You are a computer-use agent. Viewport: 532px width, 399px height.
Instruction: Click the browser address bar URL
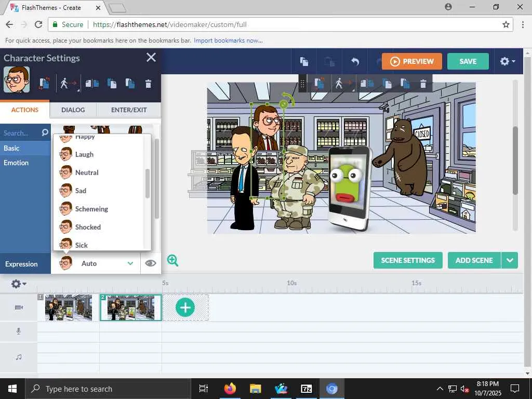coord(170,24)
